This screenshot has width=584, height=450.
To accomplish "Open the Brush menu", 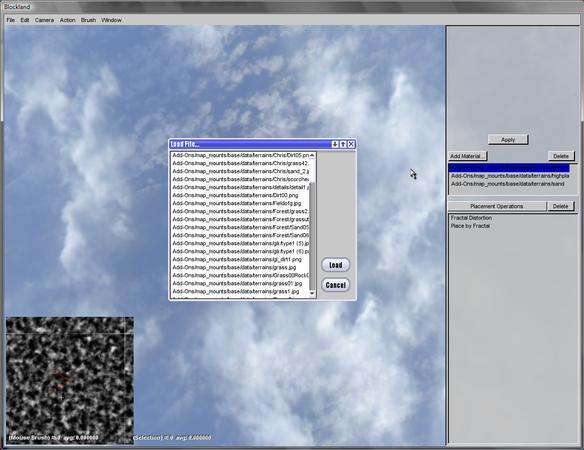I will [88, 20].
